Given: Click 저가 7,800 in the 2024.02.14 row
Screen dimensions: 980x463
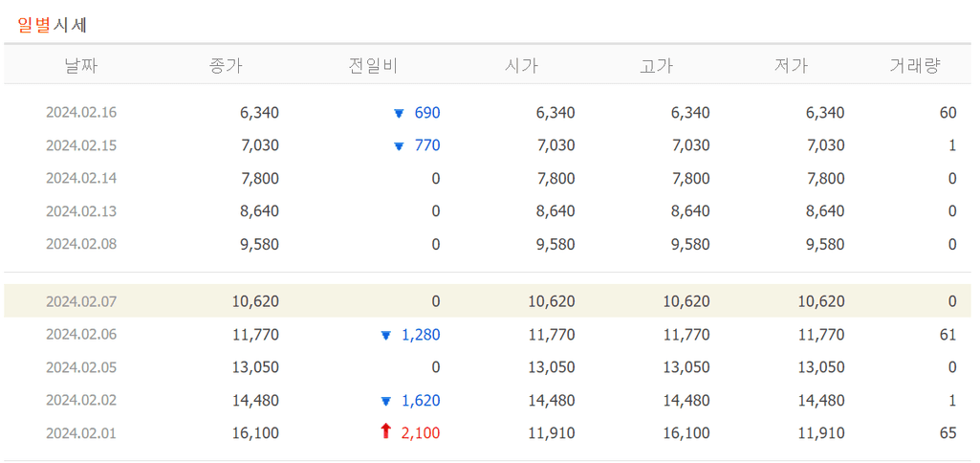Looking at the screenshot, I should coord(825,178).
